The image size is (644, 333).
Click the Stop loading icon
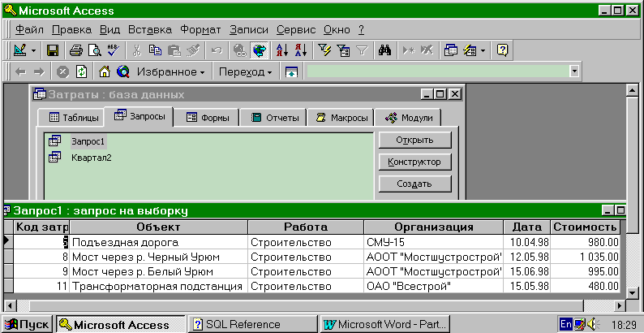point(62,72)
